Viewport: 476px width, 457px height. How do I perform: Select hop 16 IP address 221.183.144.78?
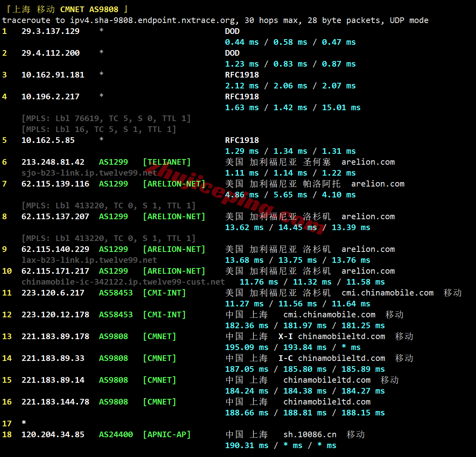click(55, 402)
